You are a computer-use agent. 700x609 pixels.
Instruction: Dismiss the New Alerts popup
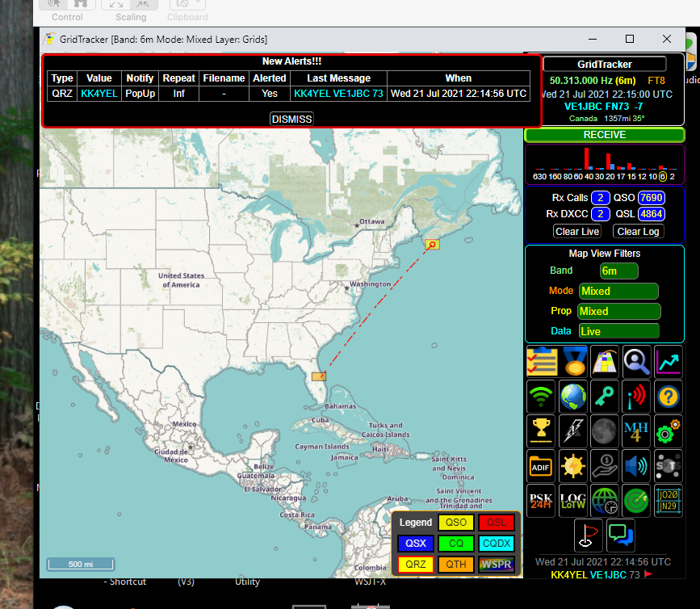point(291,120)
